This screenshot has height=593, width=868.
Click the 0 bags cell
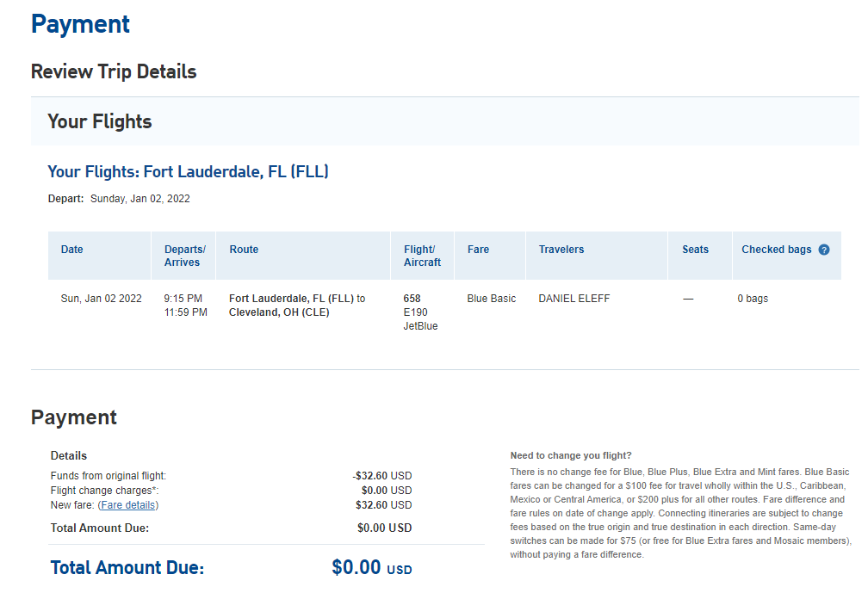[x=753, y=298]
